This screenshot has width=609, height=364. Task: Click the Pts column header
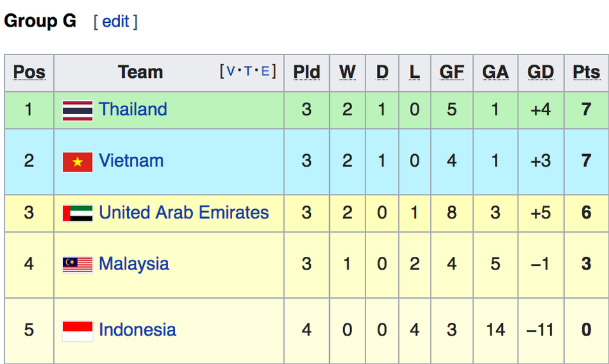click(x=586, y=72)
